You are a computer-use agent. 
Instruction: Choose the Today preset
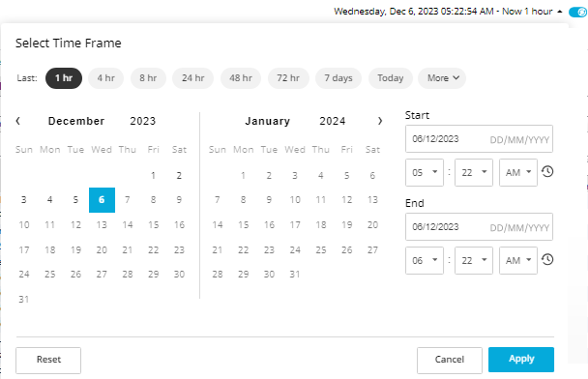[x=391, y=78]
